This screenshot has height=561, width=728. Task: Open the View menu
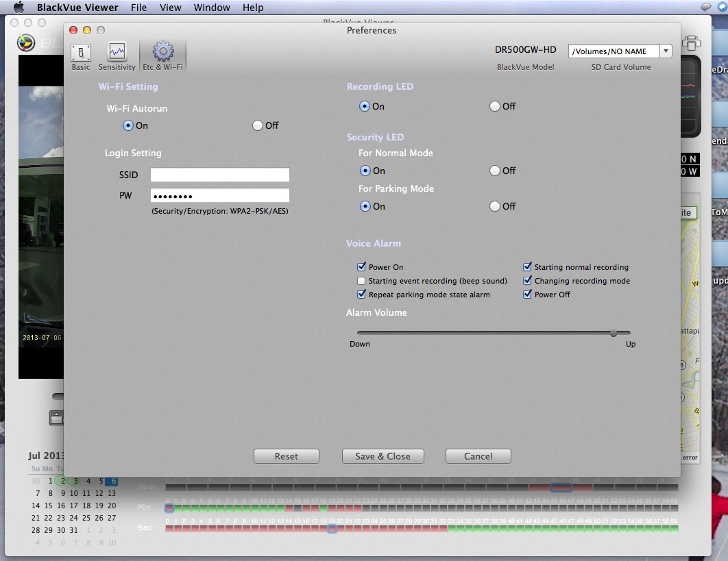tap(171, 8)
